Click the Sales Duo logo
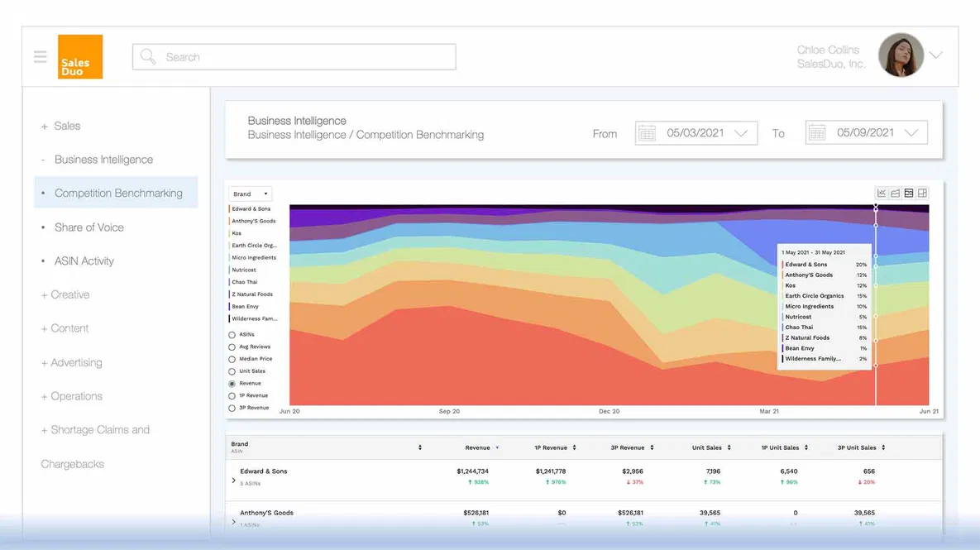980x550 pixels. 80,57
